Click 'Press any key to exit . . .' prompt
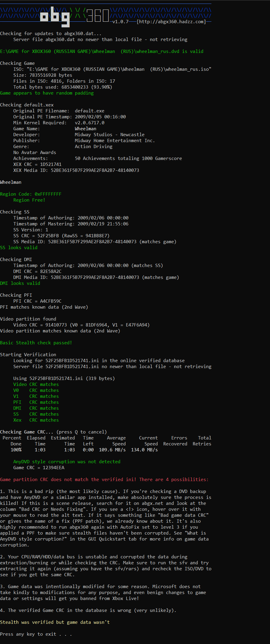 (x=36, y=634)
